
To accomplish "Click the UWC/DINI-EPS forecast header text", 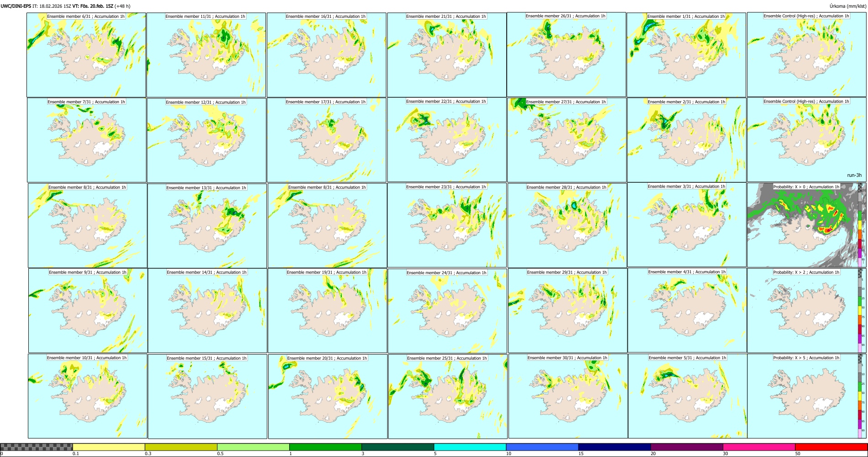I will (66, 6).
